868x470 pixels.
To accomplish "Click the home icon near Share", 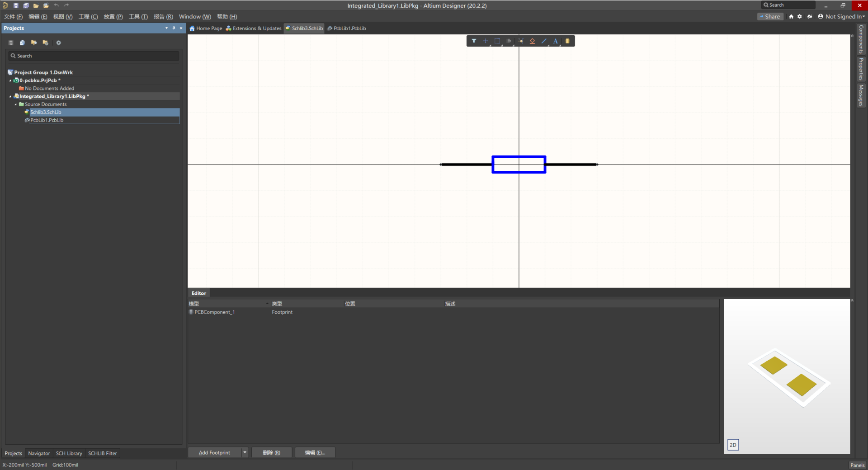I will click(x=791, y=17).
